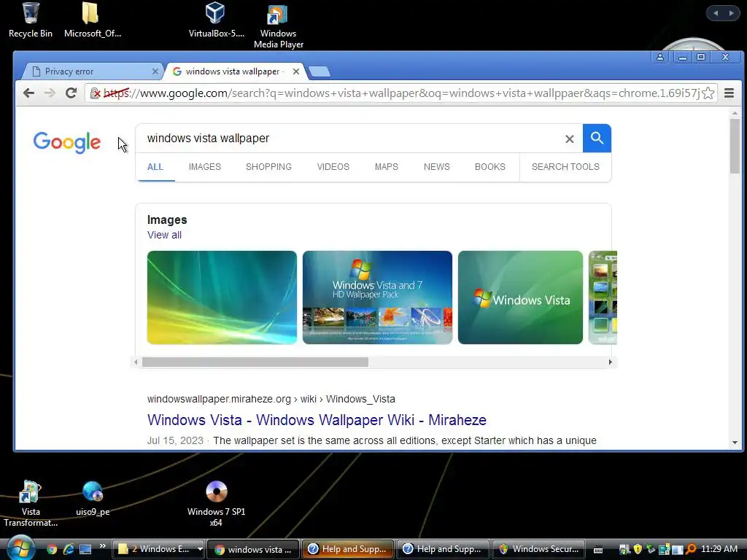Click the horizontal carousel scrollbar thumb
This screenshot has width=747, height=560.
coord(255,362)
